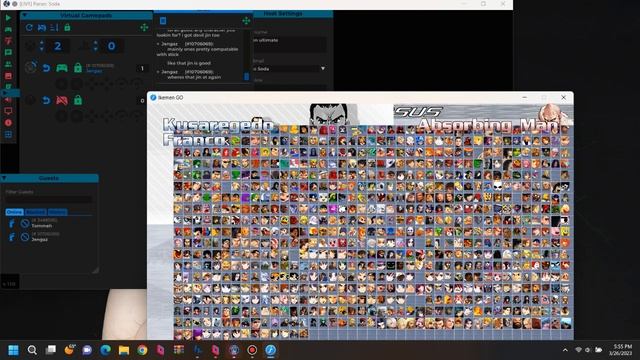
Task: Strip Jengaz's gamepad with its blue undo arrow
Action: coord(46,68)
